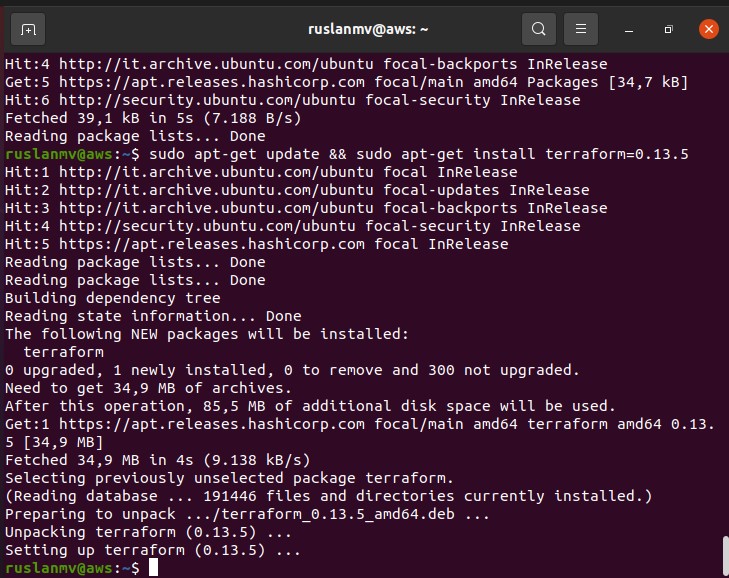729x578 pixels.
Task: Click 'Preparing to unpack terraform_0.13.5_amd64.deb' line
Action: [247, 514]
